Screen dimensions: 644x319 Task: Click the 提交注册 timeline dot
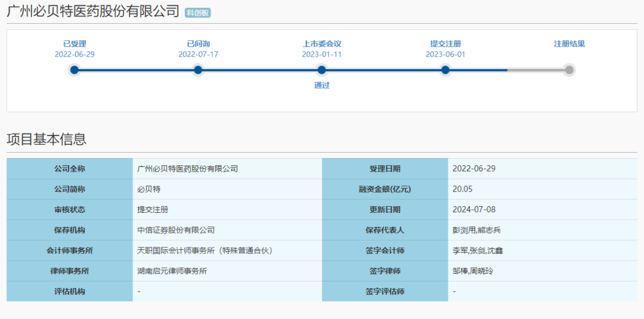[x=445, y=70]
